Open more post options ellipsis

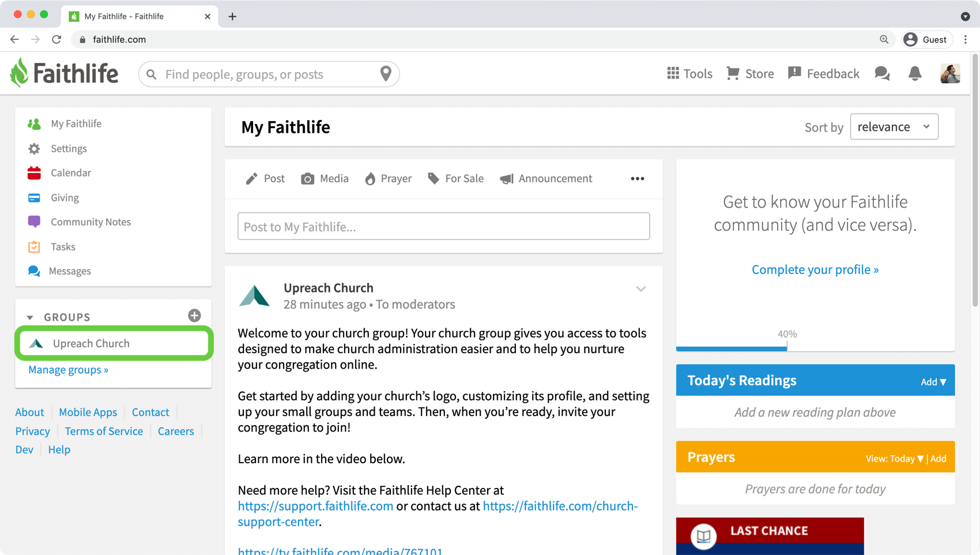tap(638, 179)
